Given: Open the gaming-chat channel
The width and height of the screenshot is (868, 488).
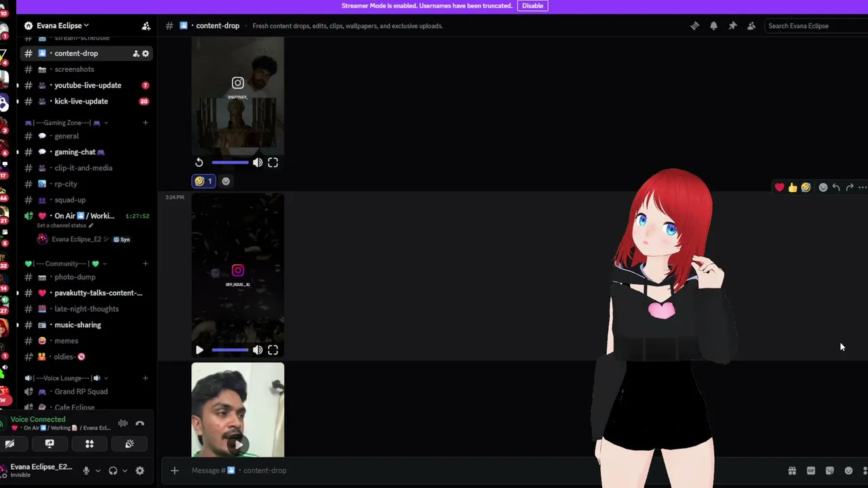Looking at the screenshot, I should [79, 152].
